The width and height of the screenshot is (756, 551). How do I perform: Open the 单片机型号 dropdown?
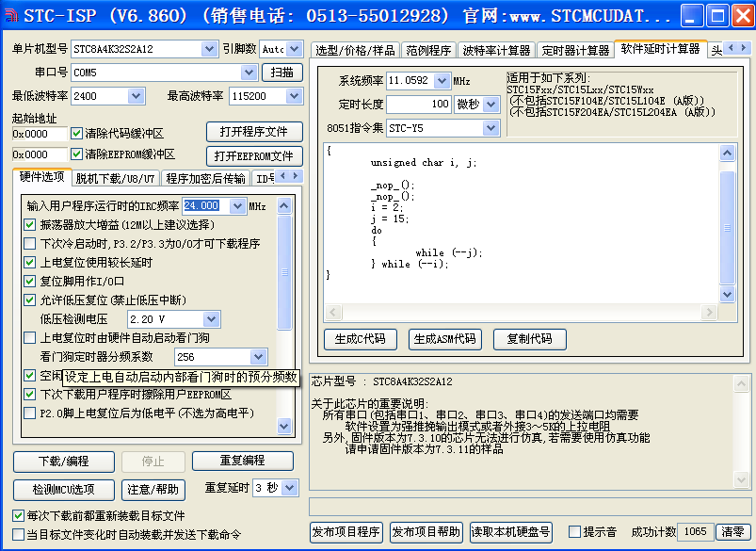click(209, 49)
